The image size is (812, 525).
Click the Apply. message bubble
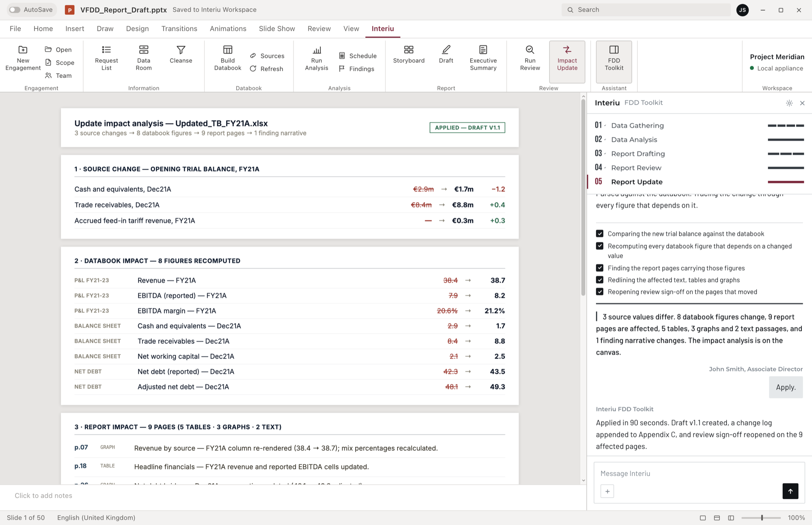click(786, 387)
